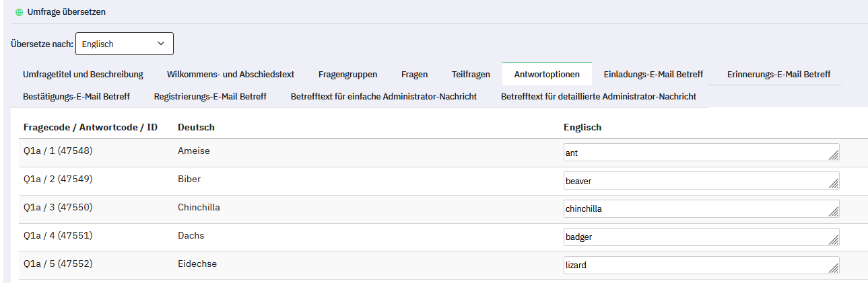868x283 pixels.
Task: Click the 'lizard' translation text box
Action: click(x=694, y=265)
